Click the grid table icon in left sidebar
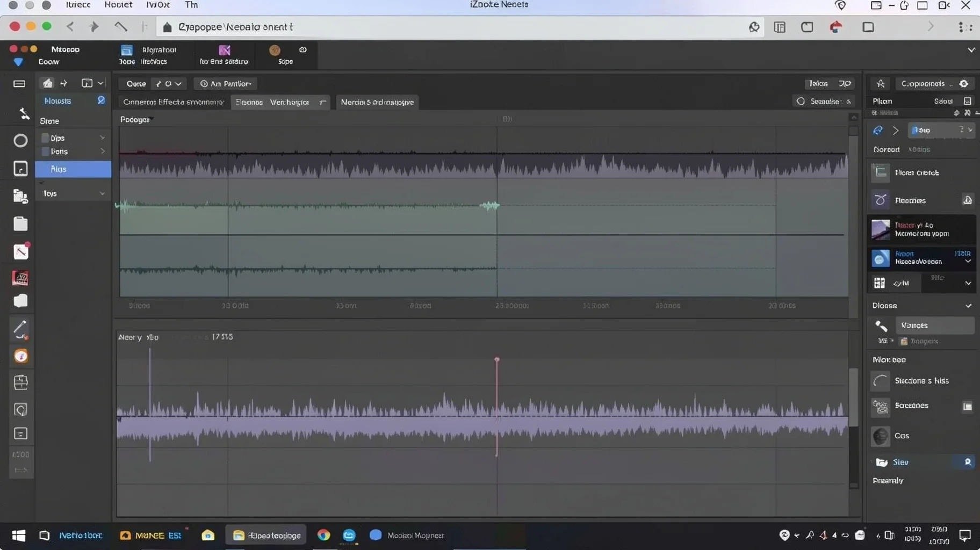The image size is (980, 550). (20, 382)
